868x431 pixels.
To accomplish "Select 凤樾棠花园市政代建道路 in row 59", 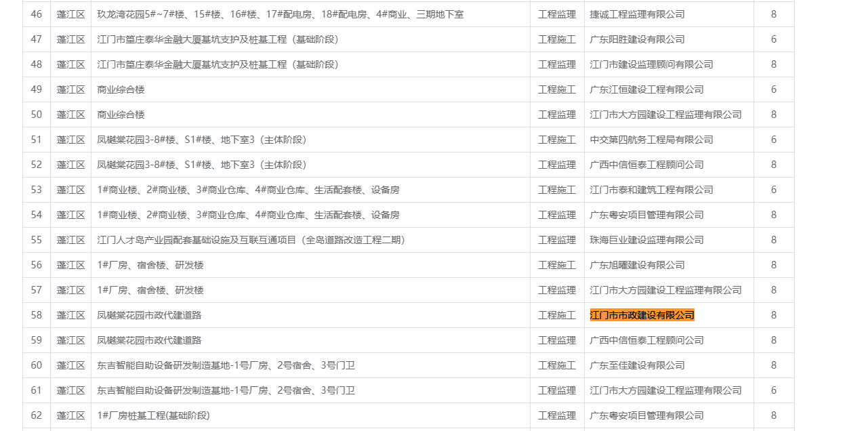I will point(149,340).
